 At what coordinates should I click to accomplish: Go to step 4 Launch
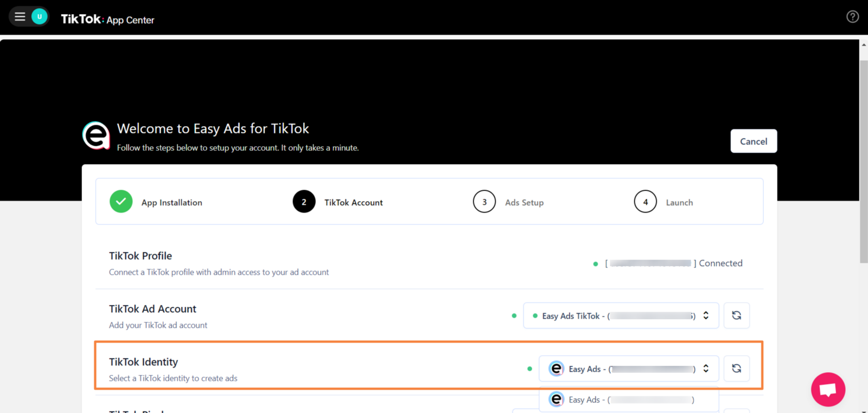tap(663, 202)
